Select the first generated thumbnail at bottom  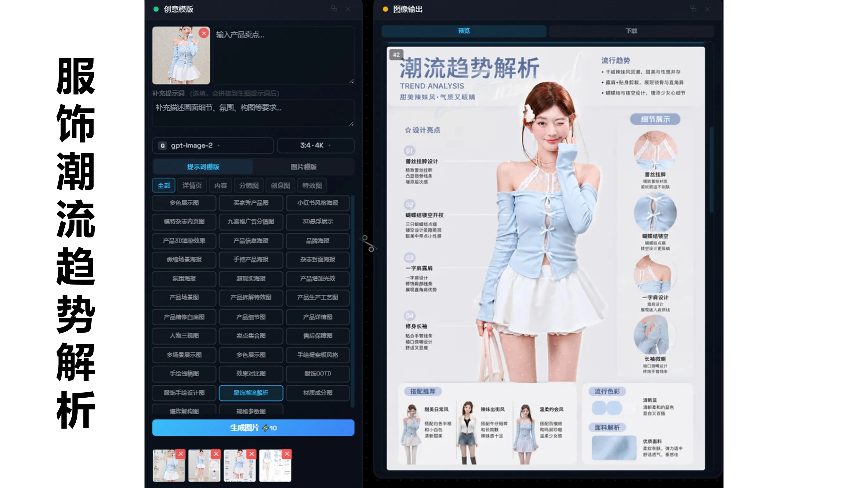[x=168, y=465]
